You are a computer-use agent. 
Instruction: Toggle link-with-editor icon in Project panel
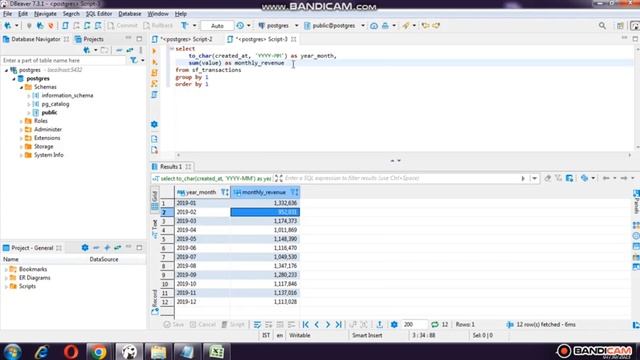click(x=118, y=248)
